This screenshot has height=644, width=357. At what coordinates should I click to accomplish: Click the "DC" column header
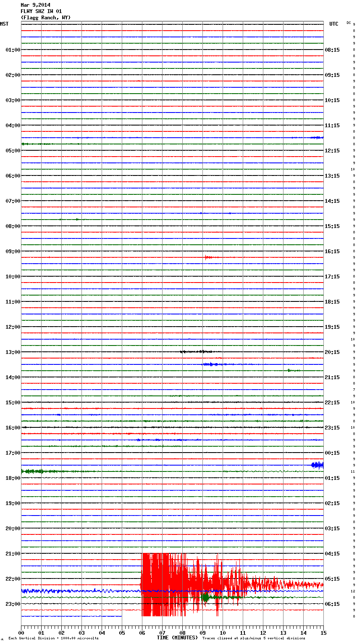pyautogui.click(x=349, y=23)
